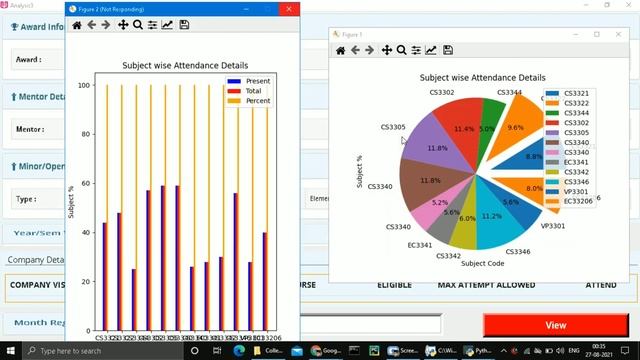Screen dimensions: 640x360
Task: Open PyCharm from the taskbar
Action: [374, 351]
